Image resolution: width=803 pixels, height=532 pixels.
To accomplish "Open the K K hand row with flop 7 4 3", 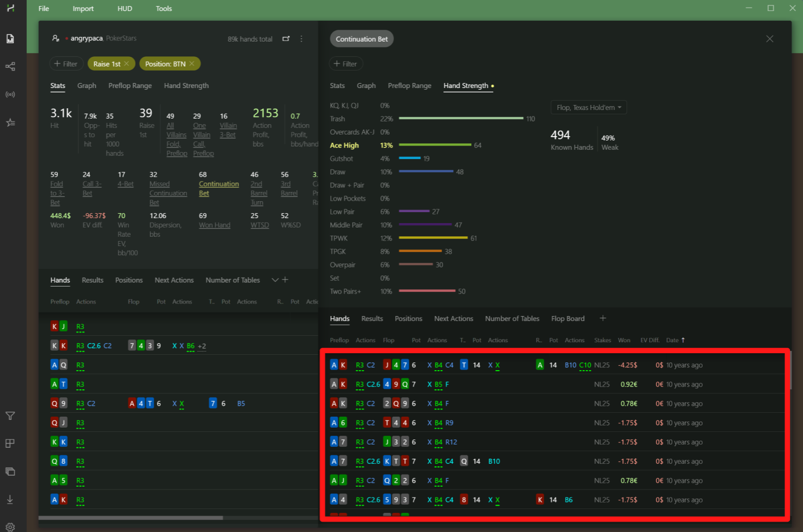I will (178, 346).
